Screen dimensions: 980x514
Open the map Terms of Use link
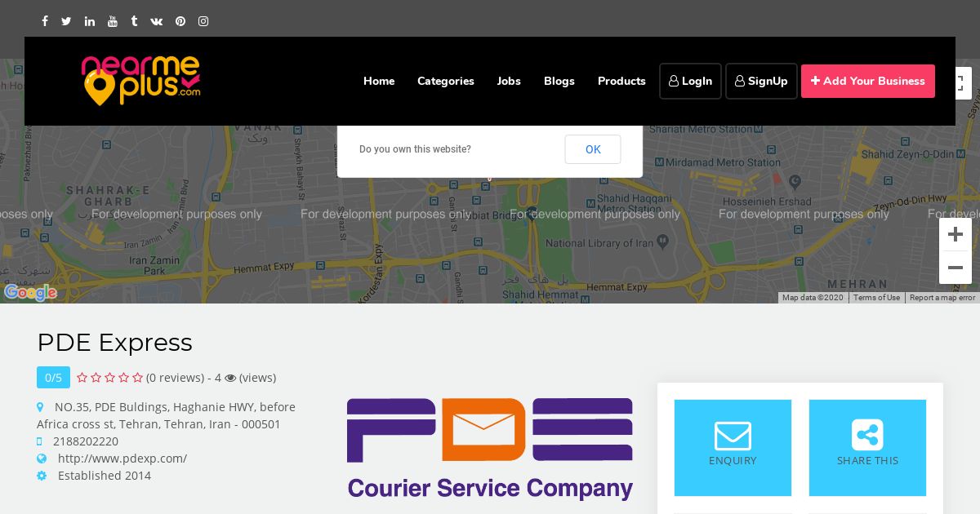(x=876, y=298)
